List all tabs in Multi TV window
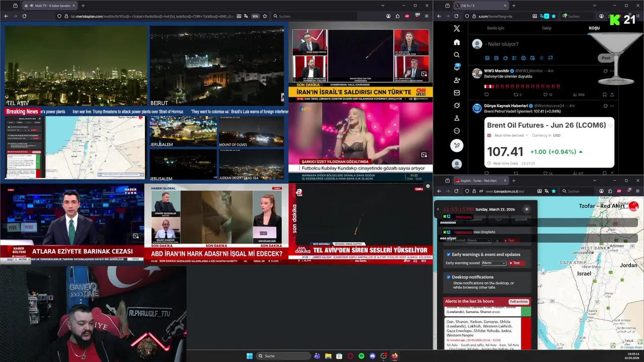The width and height of the screenshot is (644, 362). [x=383, y=6]
